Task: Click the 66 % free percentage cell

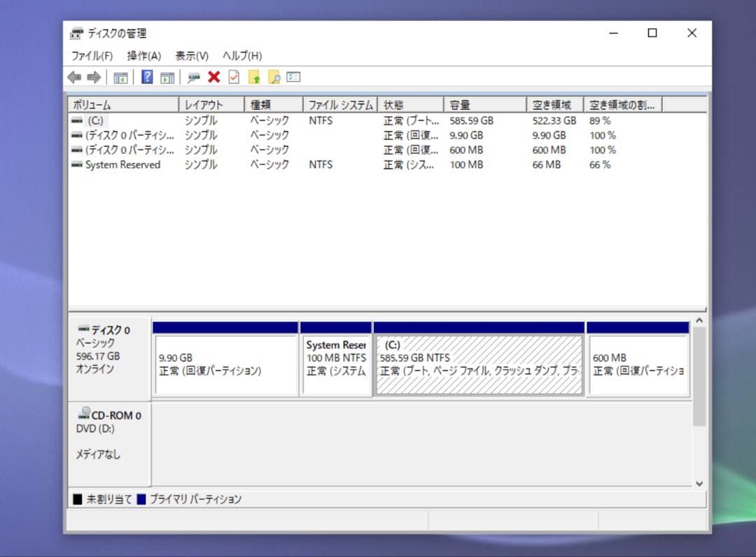Action: (600, 164)
